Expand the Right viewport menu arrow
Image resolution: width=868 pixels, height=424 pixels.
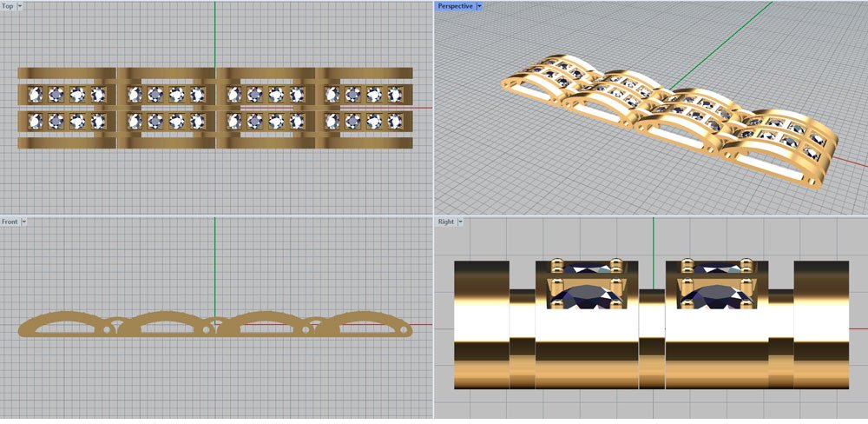pos(461,222)
